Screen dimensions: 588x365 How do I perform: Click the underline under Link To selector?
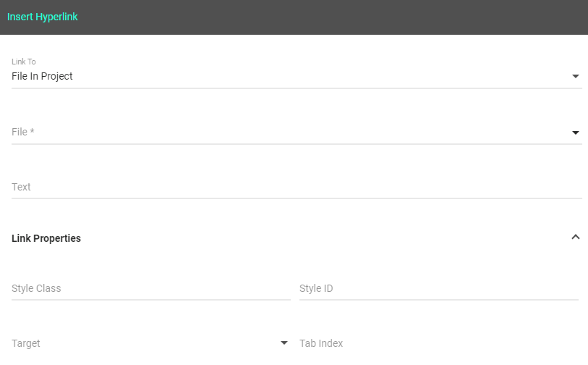pos(297,88)
